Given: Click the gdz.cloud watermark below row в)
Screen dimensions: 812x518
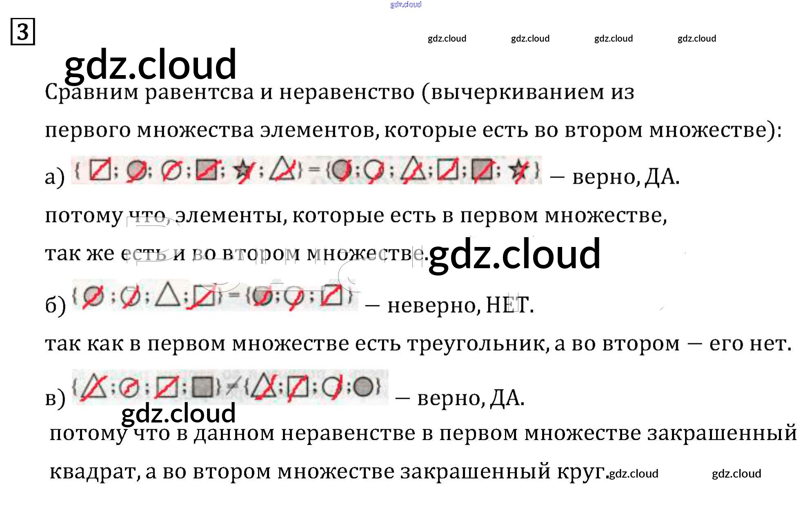Looking at the screenshot, I should coord(178,413).
